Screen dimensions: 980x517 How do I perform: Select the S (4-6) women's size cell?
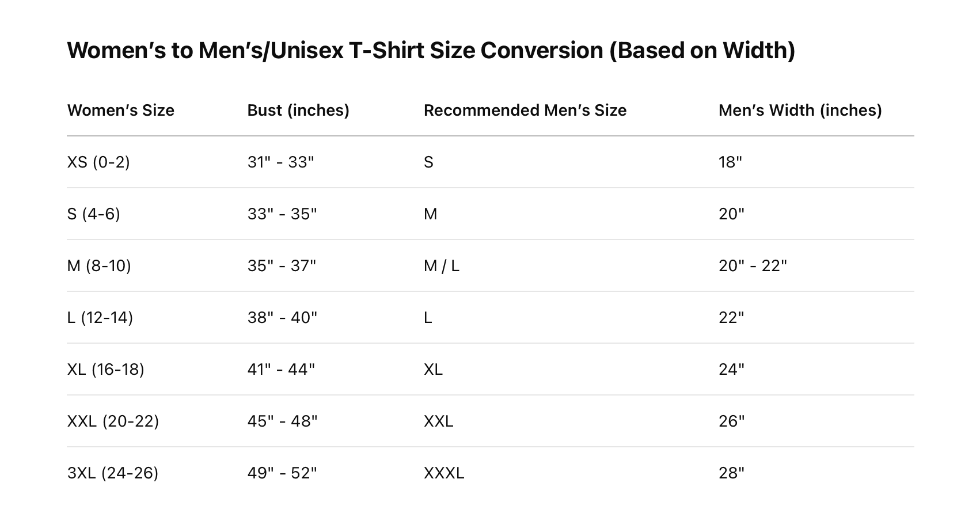[x=94, y=214]
